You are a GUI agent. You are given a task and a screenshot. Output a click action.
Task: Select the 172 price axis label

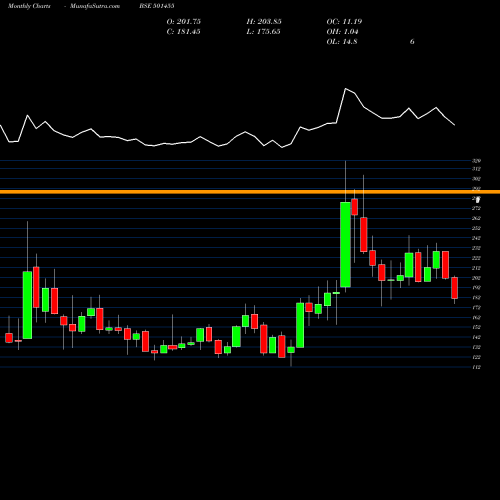click(x=476, y=308)
